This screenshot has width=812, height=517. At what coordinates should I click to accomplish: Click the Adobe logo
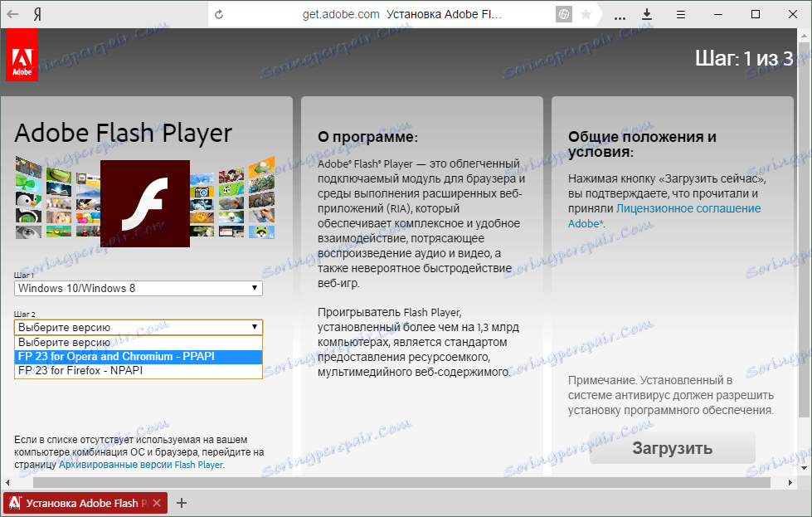(22, 55)
